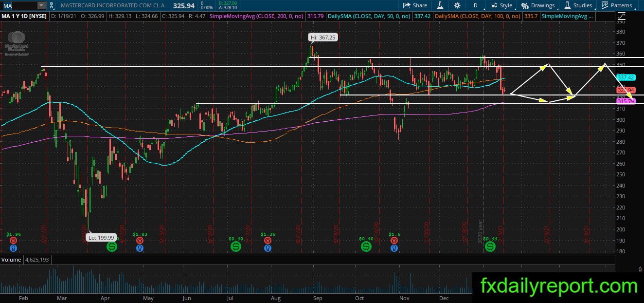644x303 pixels.
Task: Open chart settings gear icon
Action: click(457, 5)
